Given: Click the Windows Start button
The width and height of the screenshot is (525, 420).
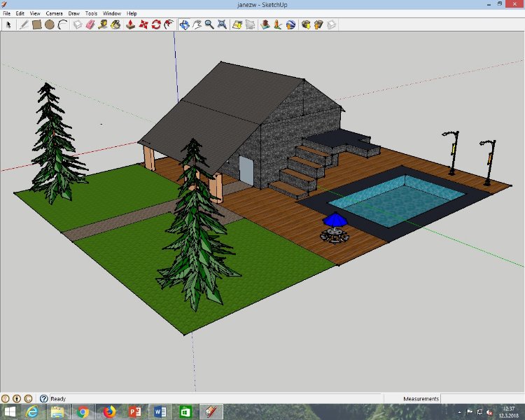Looking at the screenshot, I should [10, 412].
